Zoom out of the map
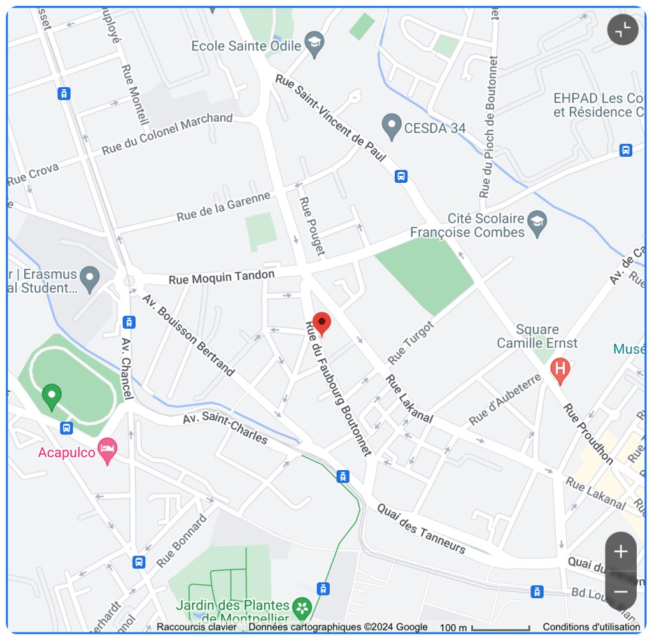Screen dimensions: 652x644 620,591
